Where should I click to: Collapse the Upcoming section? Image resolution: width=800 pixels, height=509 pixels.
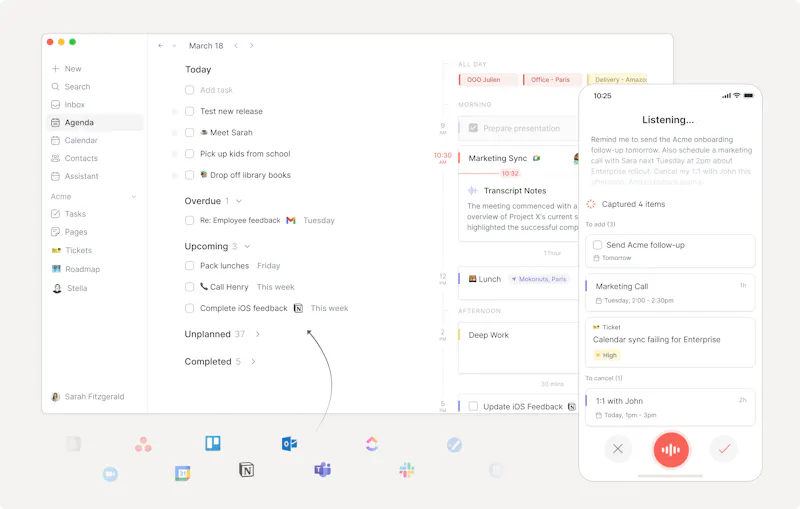247,246
